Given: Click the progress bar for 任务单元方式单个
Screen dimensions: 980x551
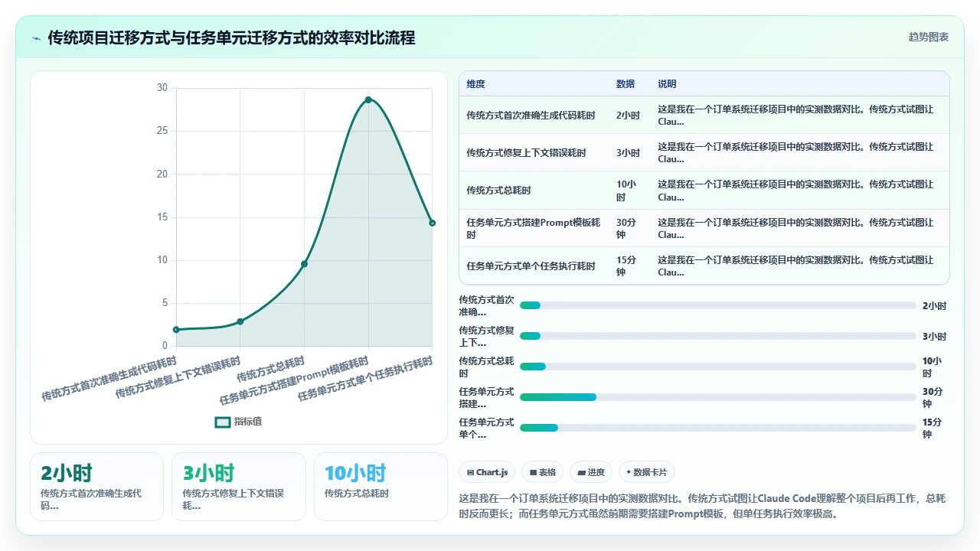Looking at the screenshot, I should point(717,428).
